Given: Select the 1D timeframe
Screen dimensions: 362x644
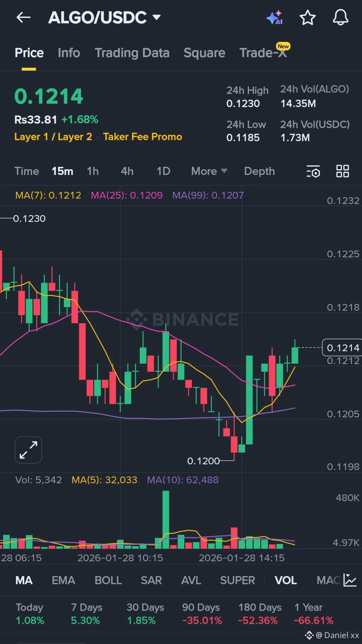Looking at the screenshot, I should pyautogui.click(x=163, y=171).
